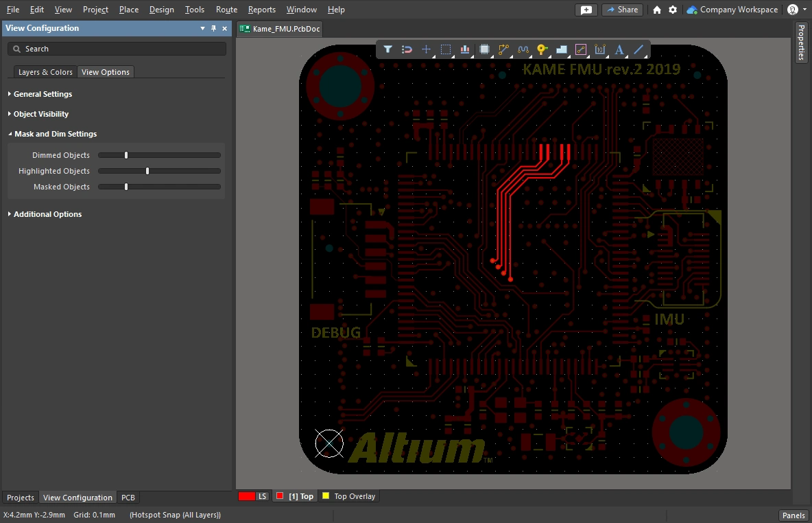Open the home page via house icon
Screen dimensions: 812x523
(657, 10)
